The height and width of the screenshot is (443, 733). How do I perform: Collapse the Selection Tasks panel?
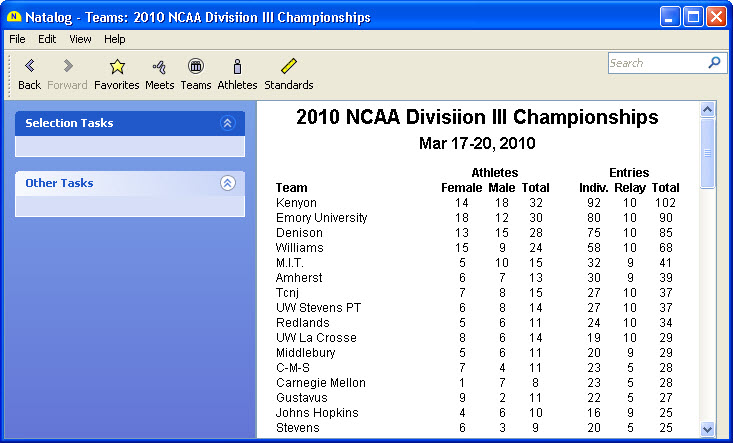pos(227,123)
